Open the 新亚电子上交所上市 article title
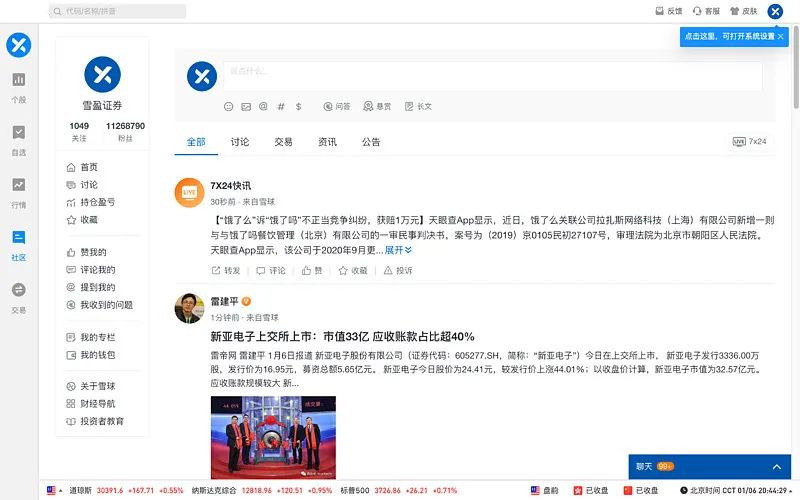Image resolution: width=800 pixels, height=500 pixels. coord(342,336)
